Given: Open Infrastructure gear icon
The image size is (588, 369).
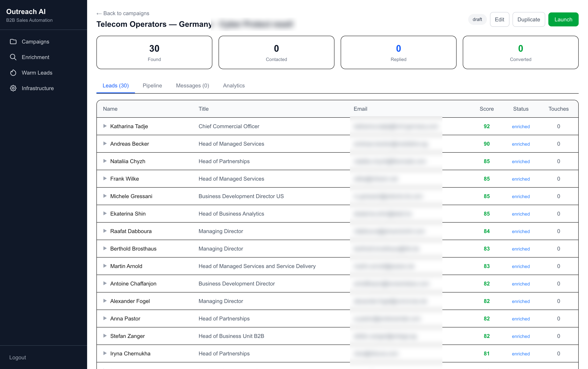Looking at the screenshot, I should 13,88.
